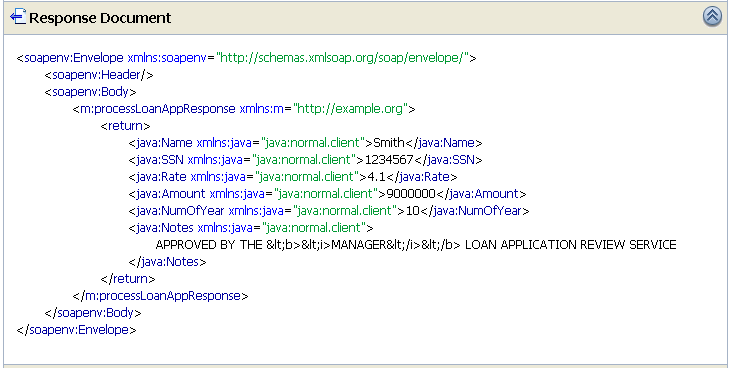The image size is (730, 368).
Task: Select the soapenv:Header element
Action: tap(99, 75)
